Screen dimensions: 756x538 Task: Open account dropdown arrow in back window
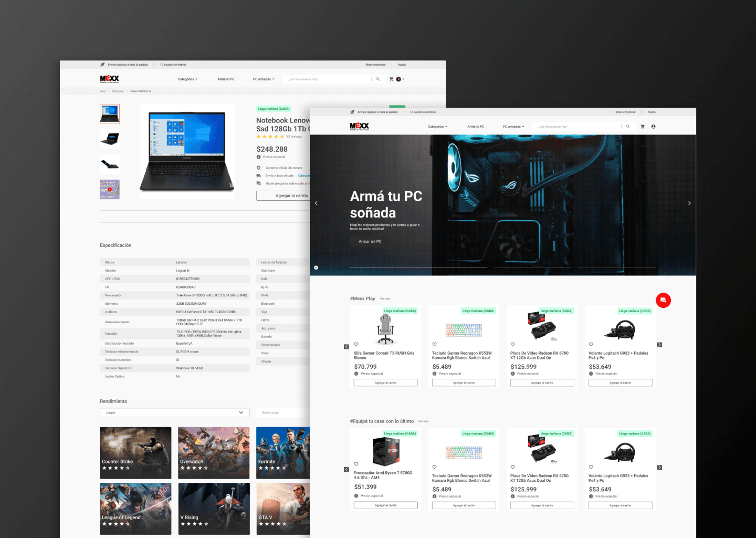(403, 79)
